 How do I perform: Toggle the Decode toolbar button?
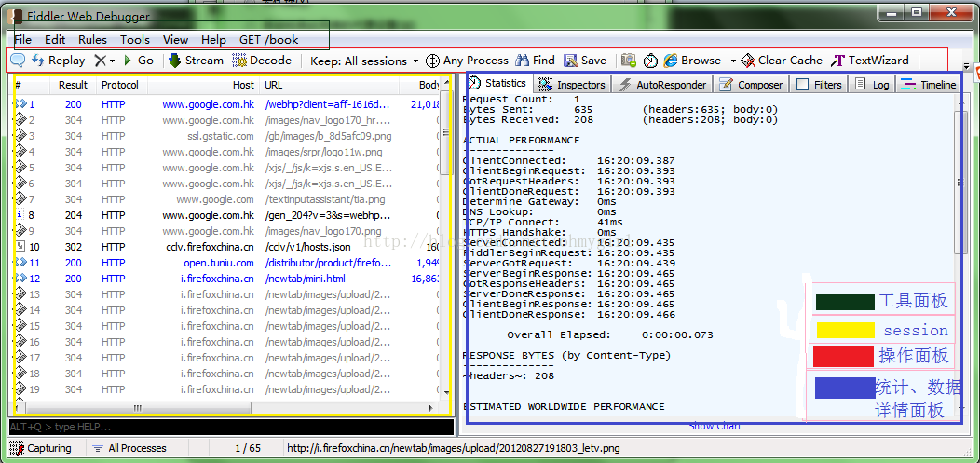pos(262,61)
